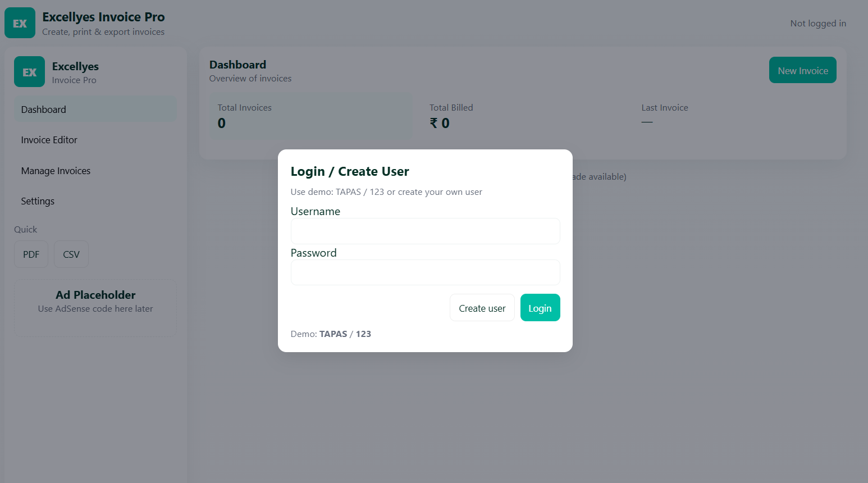Click the Login button

click(x=540, y=307)
